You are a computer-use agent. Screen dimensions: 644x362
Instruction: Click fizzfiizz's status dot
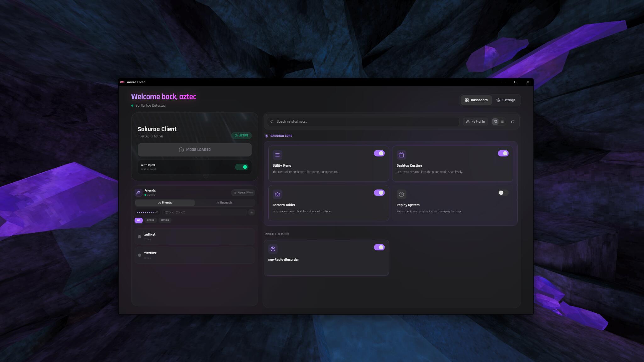click(140, 255)
